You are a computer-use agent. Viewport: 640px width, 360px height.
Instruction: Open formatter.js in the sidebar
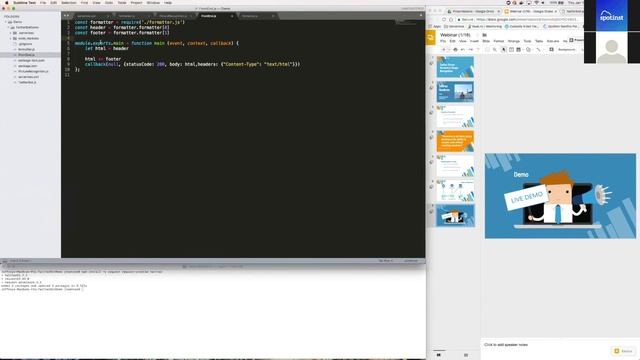[27, 49]
